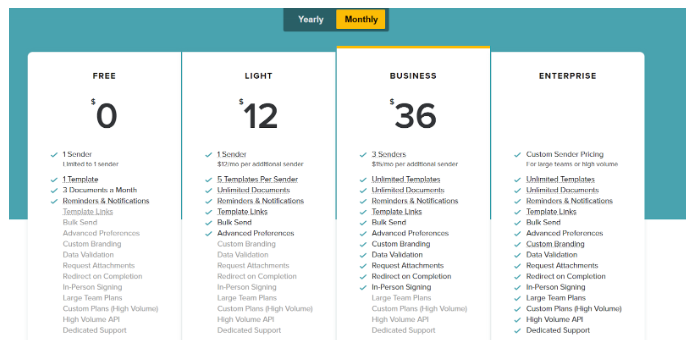
Task: Click the ENTERPRISE plan heading
Action: coord(567,76)
